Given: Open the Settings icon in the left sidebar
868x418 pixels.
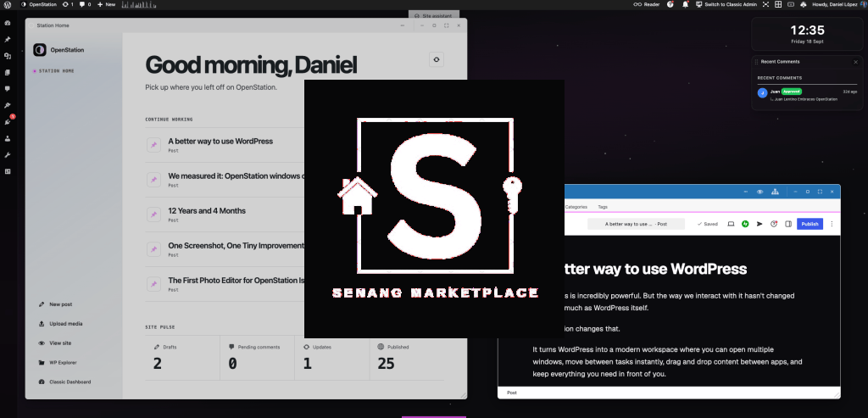Looking at the screenshot, I should pos(8,171).
